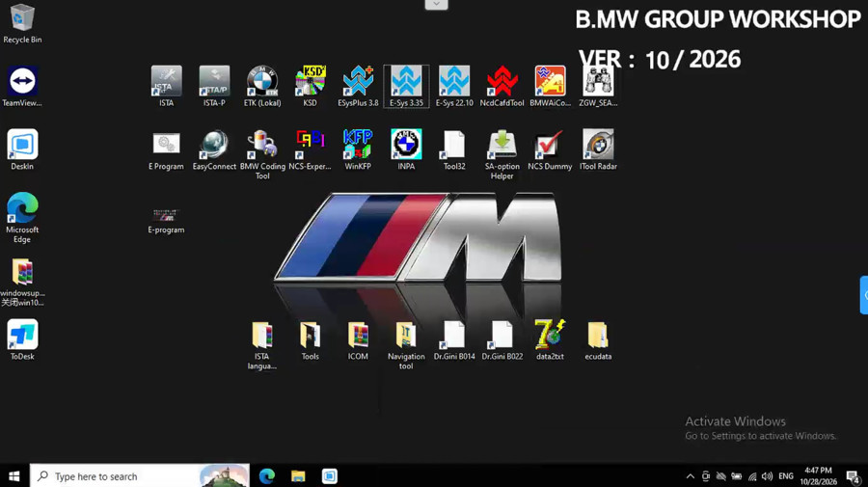Screen dimensions: 868x487
Task: Select the Dr.Gini B014 shortcut
Action: 454,341
